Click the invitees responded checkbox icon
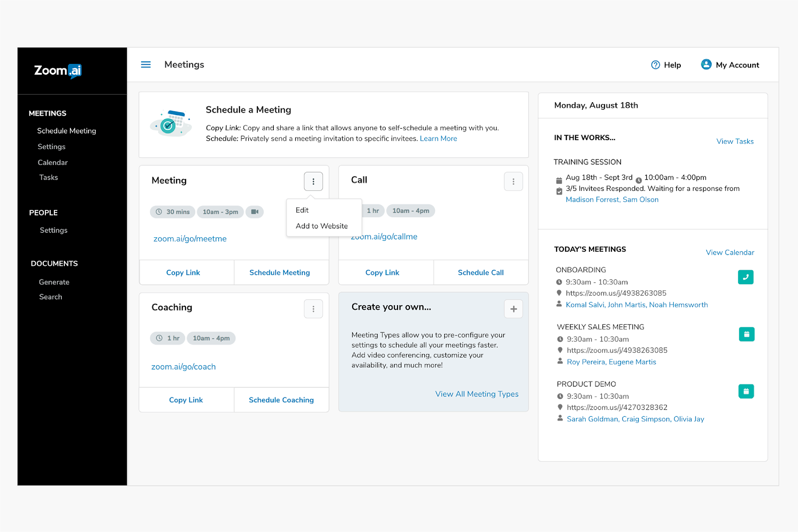Viewport: 798px width, 532px height. pyautogui.click(x=559, y=191)
